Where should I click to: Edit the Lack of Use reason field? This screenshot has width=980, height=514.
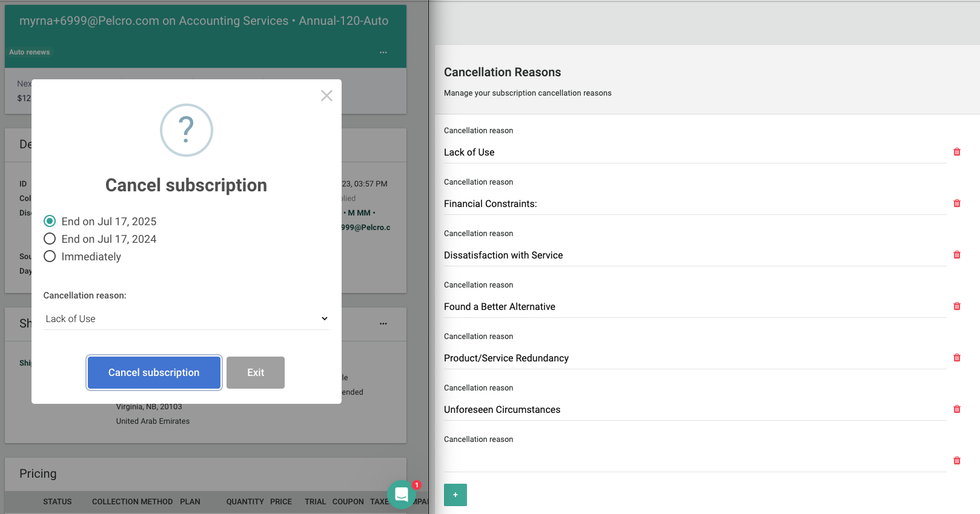(x=695, y=153)
